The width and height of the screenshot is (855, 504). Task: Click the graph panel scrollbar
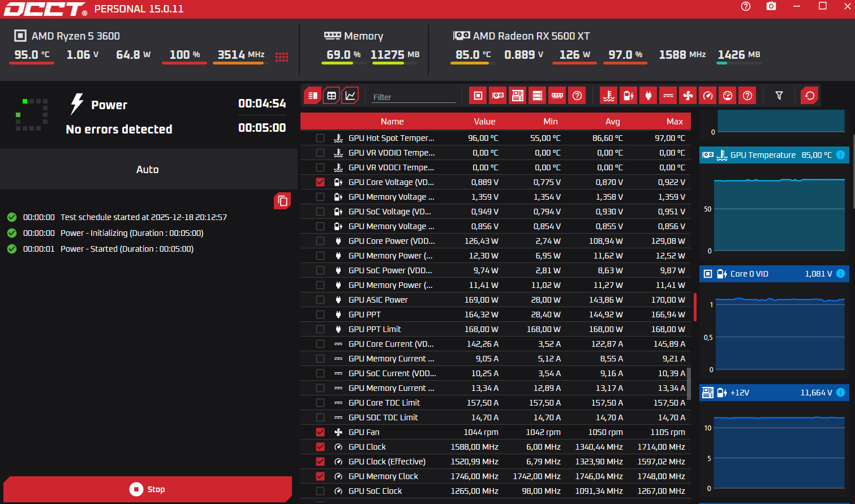[853, 173]
